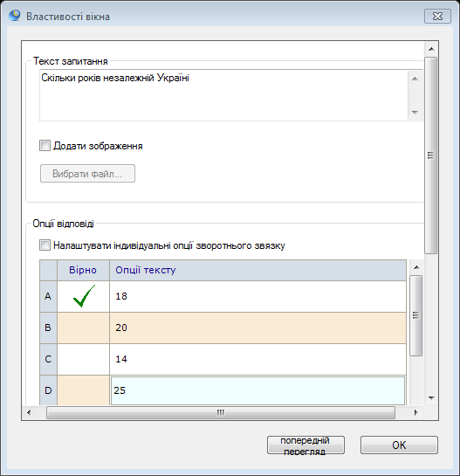Click the up arrow of answer options scrollbar
The width and height of the screenshot is (460, 476).
pyautogui.click(x=416, y=267)
